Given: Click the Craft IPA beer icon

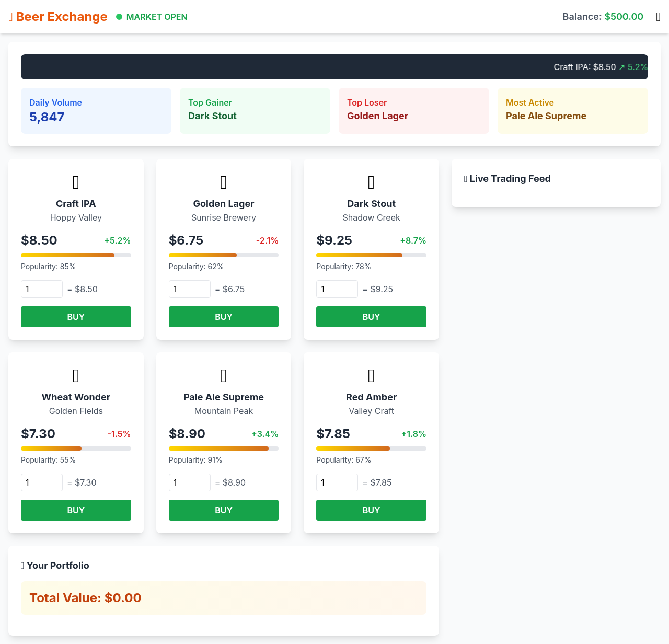Looking at the screenshot, I should [76, 182].
